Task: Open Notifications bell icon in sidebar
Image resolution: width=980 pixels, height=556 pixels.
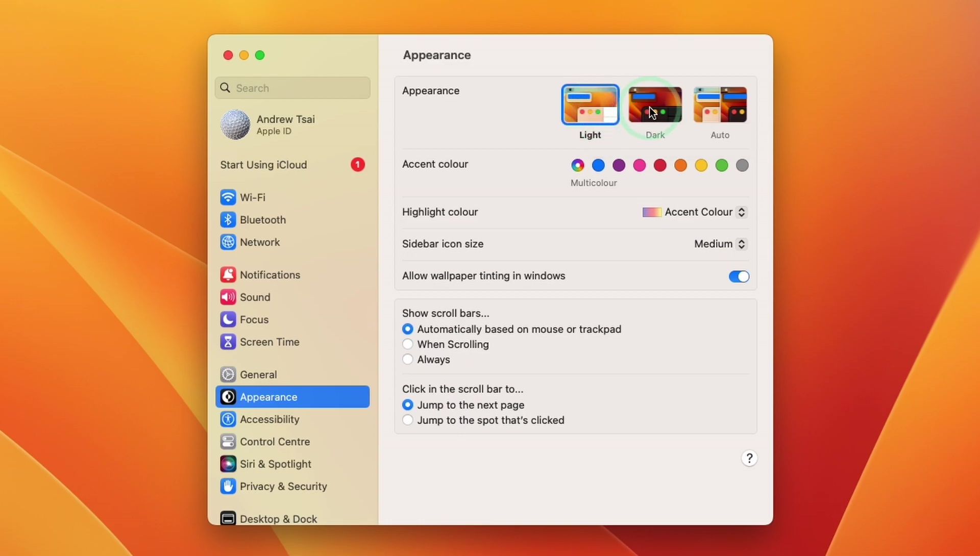Action: (228, 275)
